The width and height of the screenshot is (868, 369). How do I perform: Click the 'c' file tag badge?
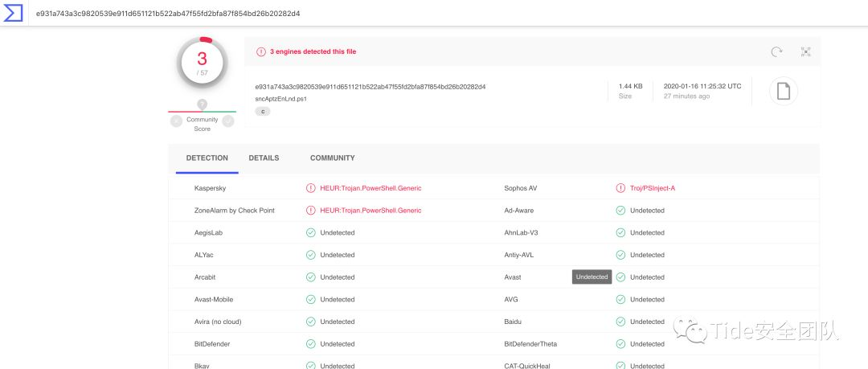click(x=263, y=112)
